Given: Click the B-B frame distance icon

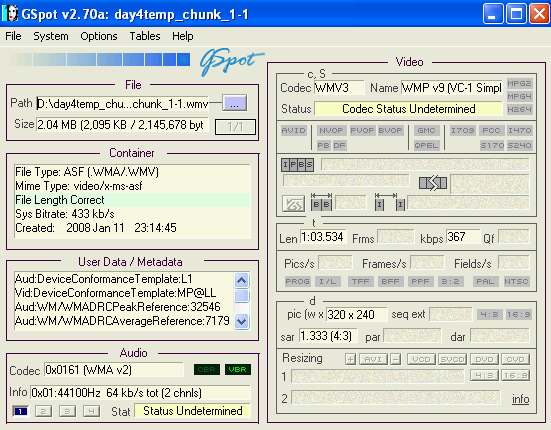Looking at the screenshot, I should coord(322,201).
